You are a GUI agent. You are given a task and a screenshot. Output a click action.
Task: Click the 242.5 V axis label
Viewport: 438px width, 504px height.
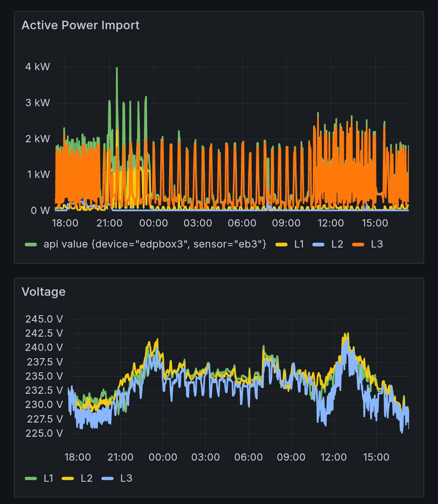(44, 333)
